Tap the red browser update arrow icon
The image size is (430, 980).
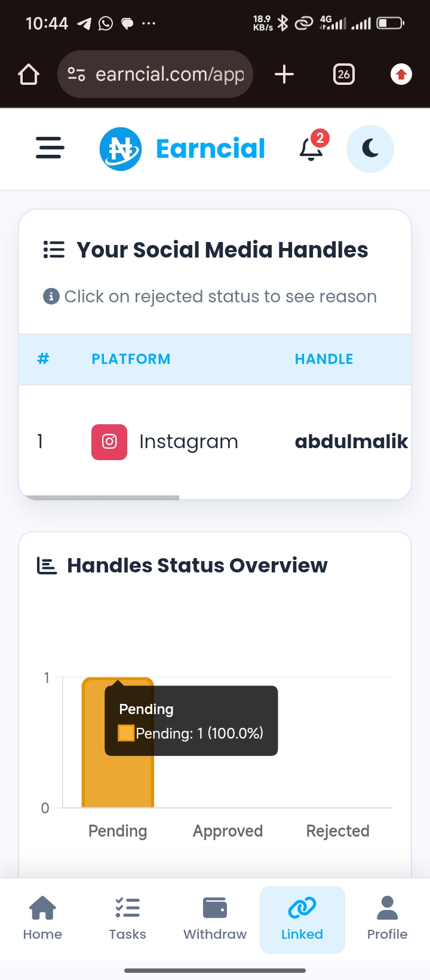pos(401,75)
